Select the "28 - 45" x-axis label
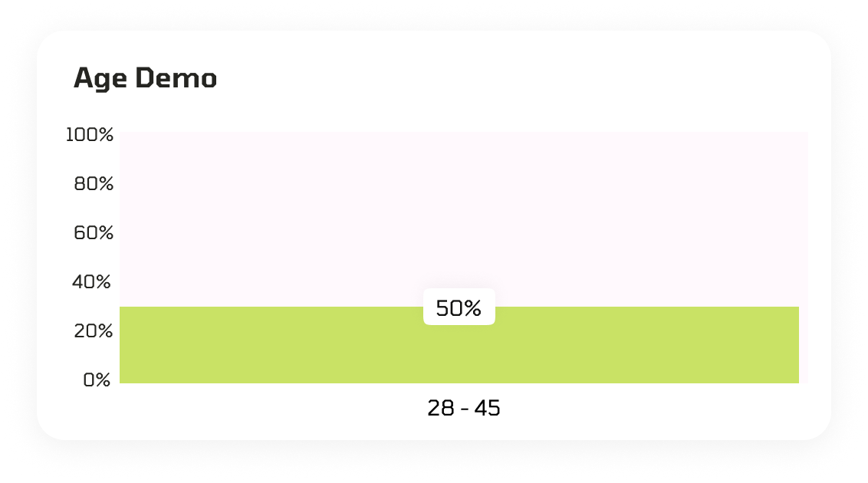The width and height of the screenshot is (868, 483). coord(464,409)
